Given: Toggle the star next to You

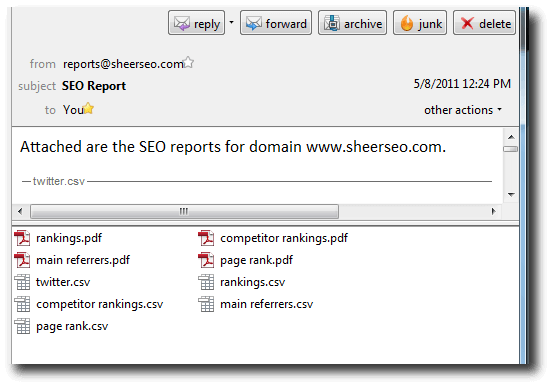Looking at the screenshot, I should [x=88, y=108].
